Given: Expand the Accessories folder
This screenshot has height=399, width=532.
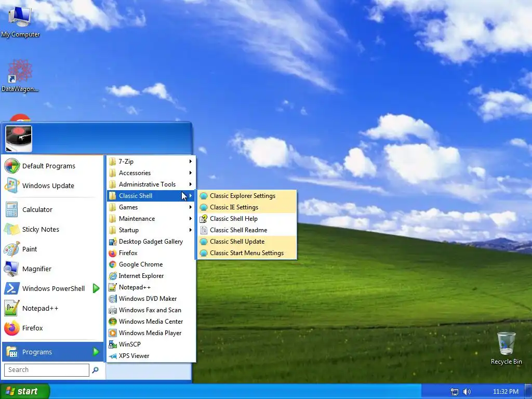Looking at the screenshot, I should (151, 173).
